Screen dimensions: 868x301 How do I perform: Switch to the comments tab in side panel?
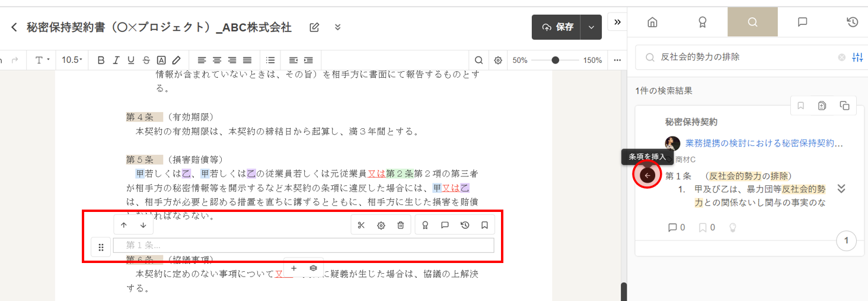[802, 23]
